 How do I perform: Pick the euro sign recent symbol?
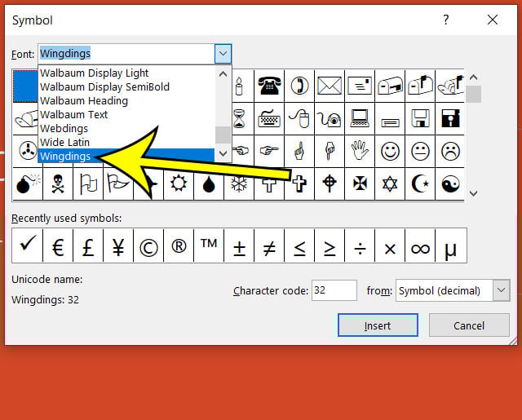point(58,245)
